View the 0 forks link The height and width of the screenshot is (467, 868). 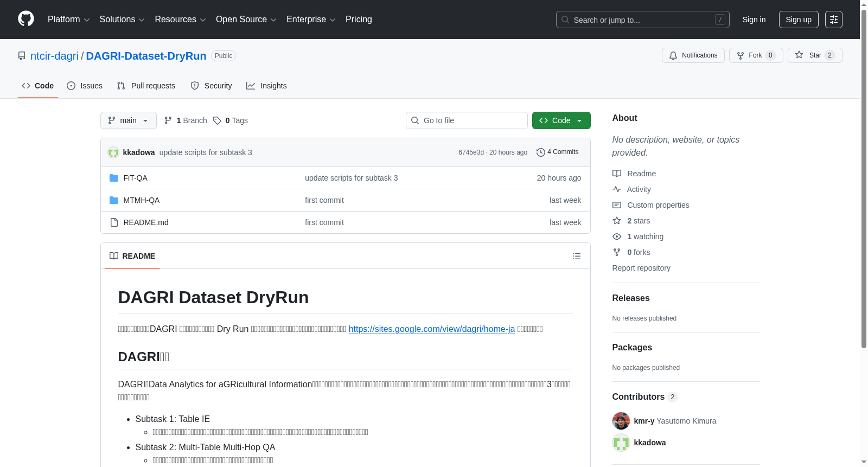click(x=631, y=252)
